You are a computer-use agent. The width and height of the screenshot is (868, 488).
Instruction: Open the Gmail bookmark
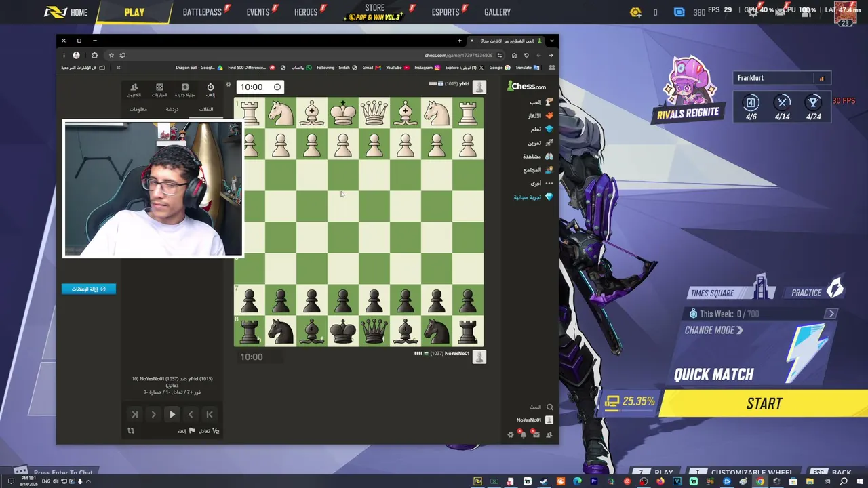(x=371, y=68)
